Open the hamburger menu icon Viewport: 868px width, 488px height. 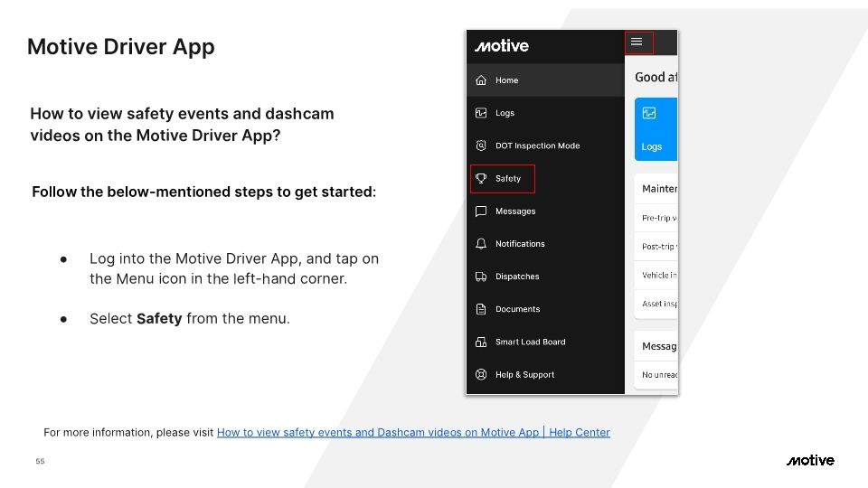(x=637, y=42)
